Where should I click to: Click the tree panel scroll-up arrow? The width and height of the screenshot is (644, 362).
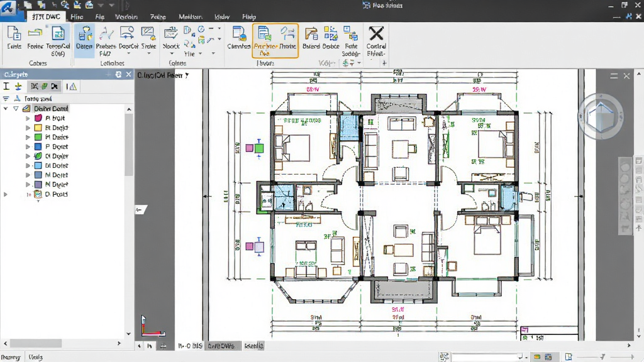[129, 109]
